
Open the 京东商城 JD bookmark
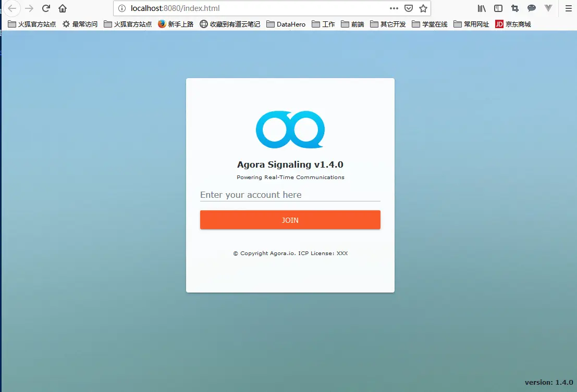pos(512,24)
